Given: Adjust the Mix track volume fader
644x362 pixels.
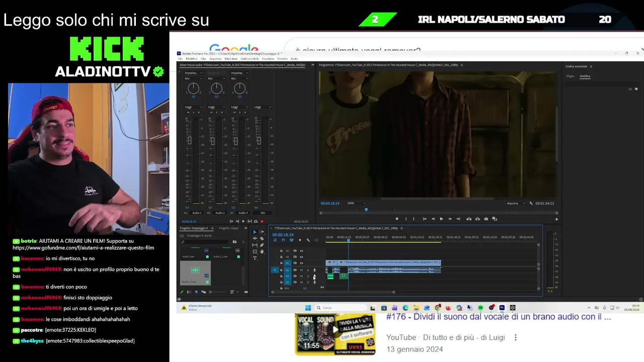Looking at the screenshot, I should click(259, 141).
